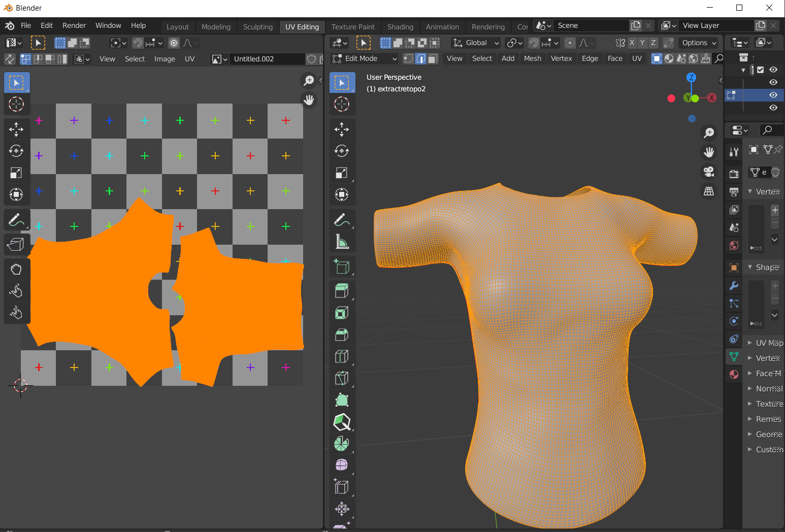Select the Annotate tool in UV editor
This screenshot has height=532, width=785.
(16, 220)
